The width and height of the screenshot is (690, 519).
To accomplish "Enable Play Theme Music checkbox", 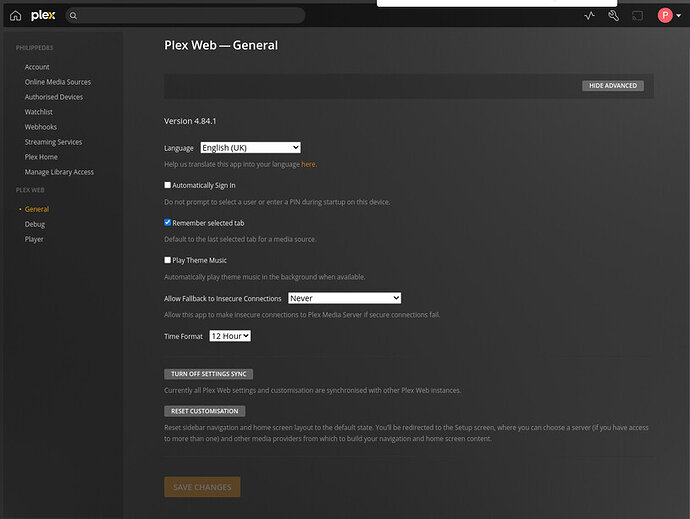I will click(x=168, y=260).
